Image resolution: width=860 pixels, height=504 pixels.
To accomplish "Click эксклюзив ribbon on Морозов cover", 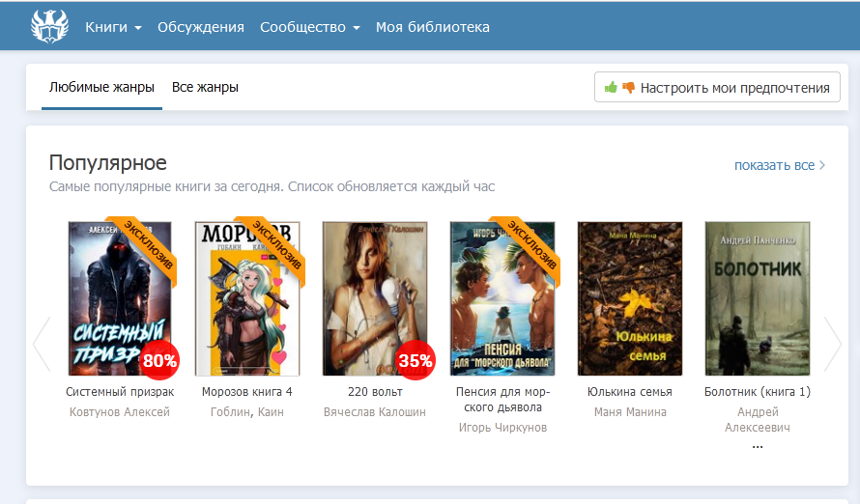I will 276,245.
